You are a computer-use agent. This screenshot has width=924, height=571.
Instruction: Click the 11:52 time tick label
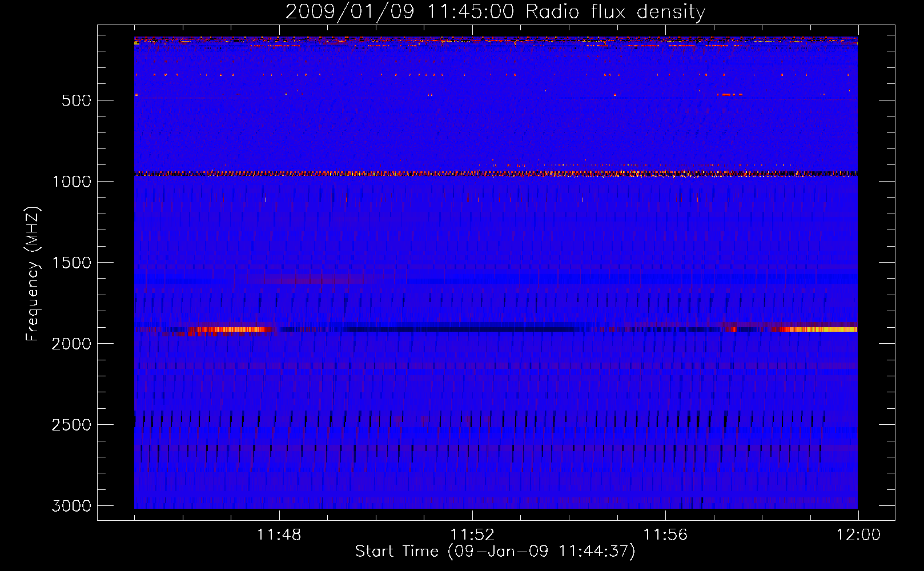(x=472, y=535)
